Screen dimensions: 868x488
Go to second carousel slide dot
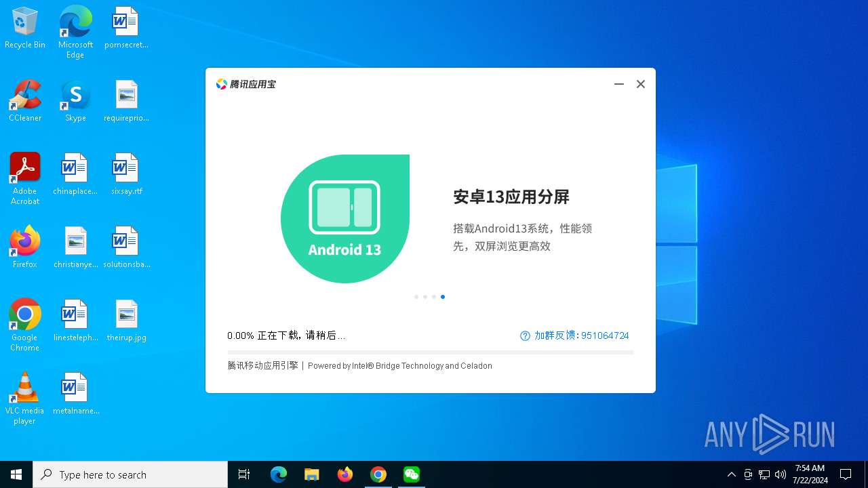point(425,297)
